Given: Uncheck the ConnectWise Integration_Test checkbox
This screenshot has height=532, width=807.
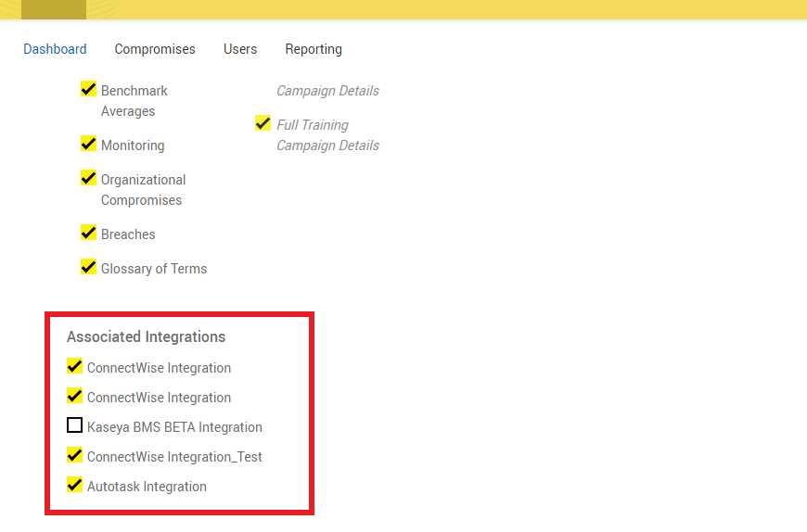Looking at the screenshot, I should coord(75,456).
